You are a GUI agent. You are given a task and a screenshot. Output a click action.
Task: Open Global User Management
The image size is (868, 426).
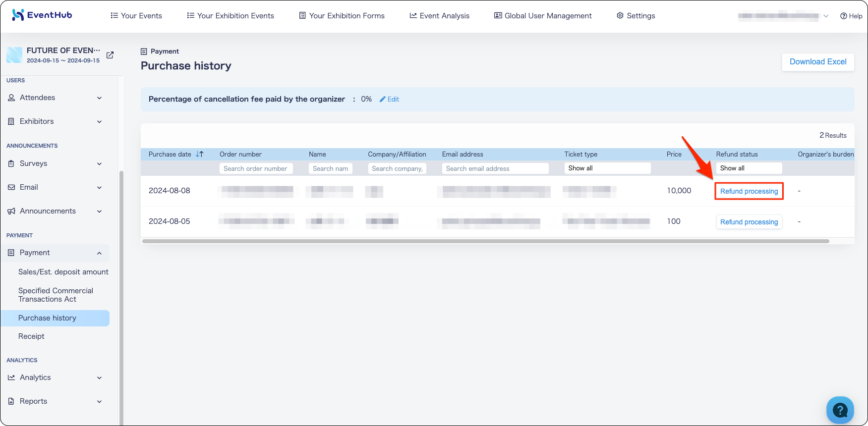pos(543,16)
